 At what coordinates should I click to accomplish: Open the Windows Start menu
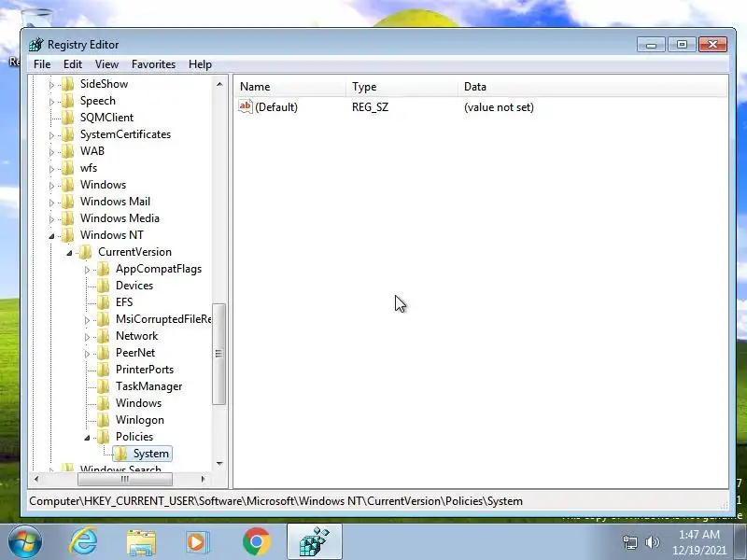coord(25,542)
